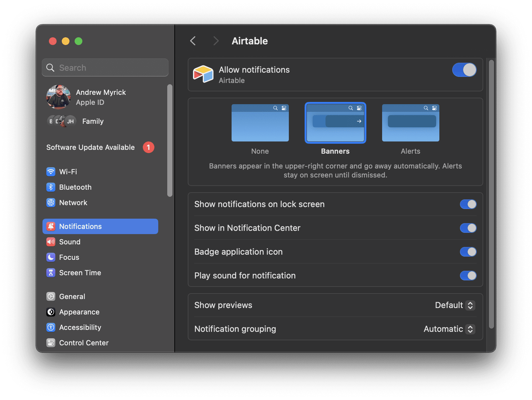This screenshot has width=532, height=400.
Task: Go back with the left chevron
Action: click(x=193, y=41)
